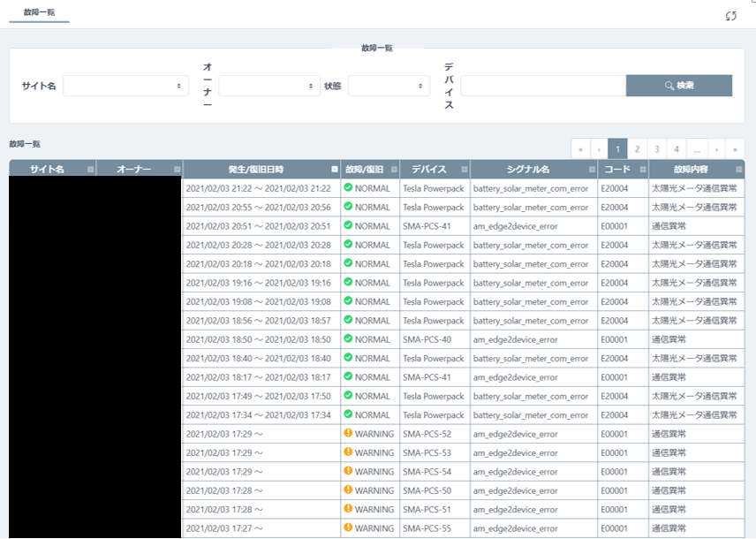Open オーナー column header menu icon
Viewport: 756px width, 539px height.
click(x=177, y=170)
